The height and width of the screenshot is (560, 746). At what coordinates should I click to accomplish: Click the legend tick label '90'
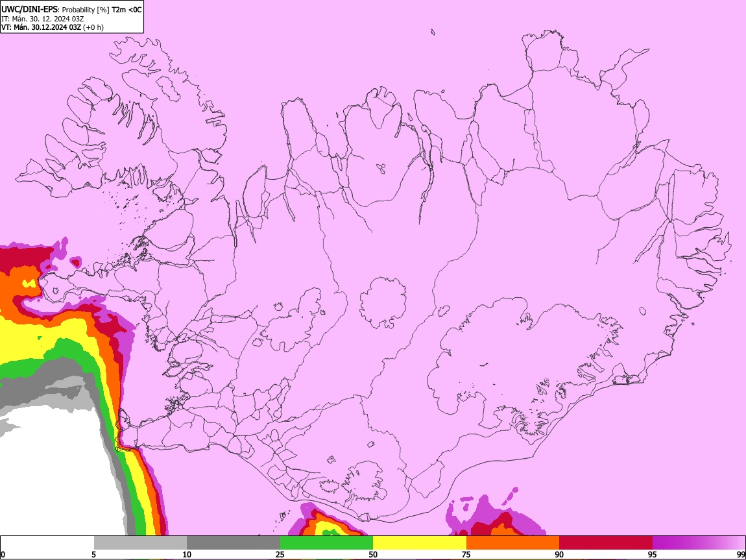559,555
